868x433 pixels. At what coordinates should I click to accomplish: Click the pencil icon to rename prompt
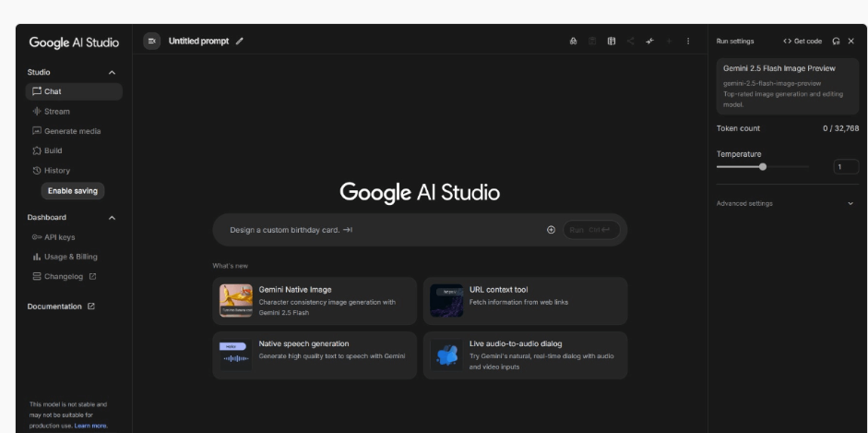click(x=240, y=42)
